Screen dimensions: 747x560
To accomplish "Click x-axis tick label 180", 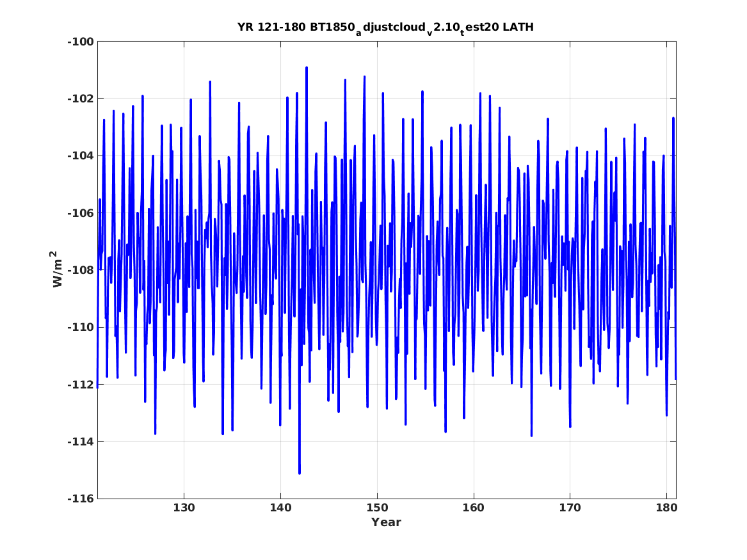I will point(666,508).
